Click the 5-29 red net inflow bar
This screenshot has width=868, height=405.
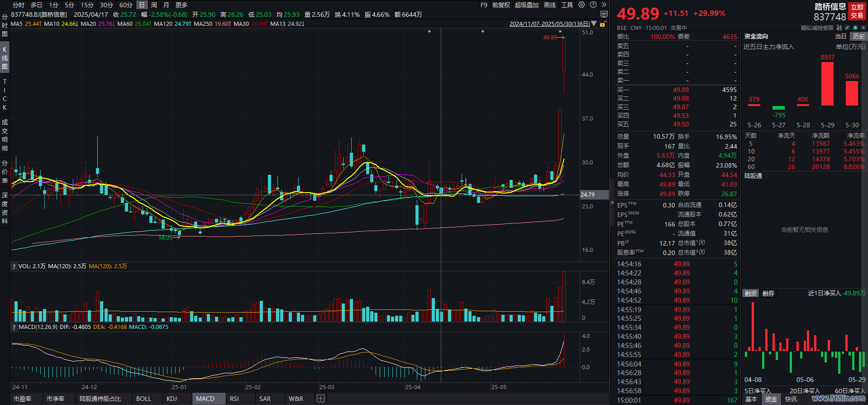click(827, 84)
